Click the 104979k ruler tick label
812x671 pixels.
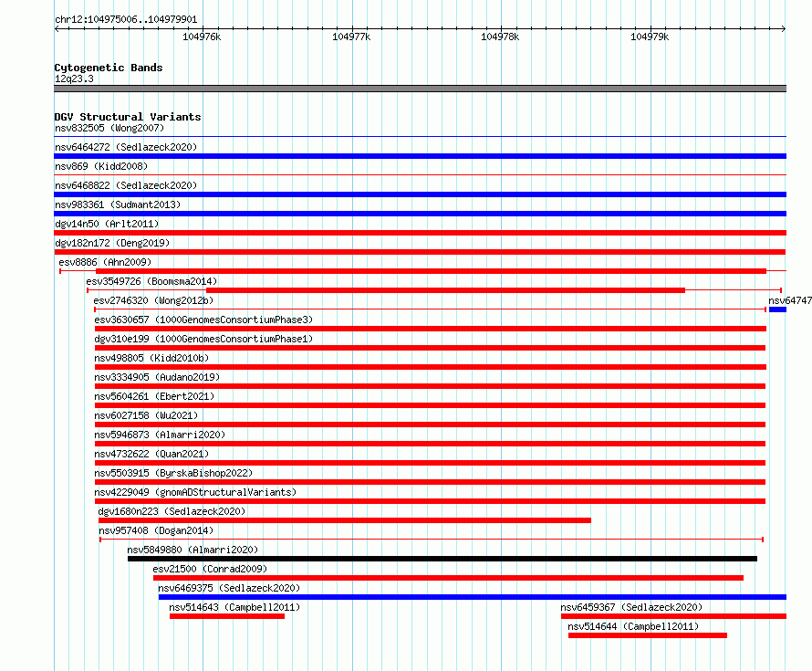[650, 37]
